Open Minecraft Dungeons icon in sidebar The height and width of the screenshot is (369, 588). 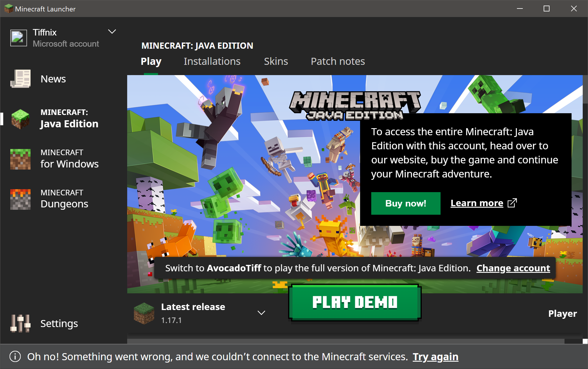(x=20, y=199)
